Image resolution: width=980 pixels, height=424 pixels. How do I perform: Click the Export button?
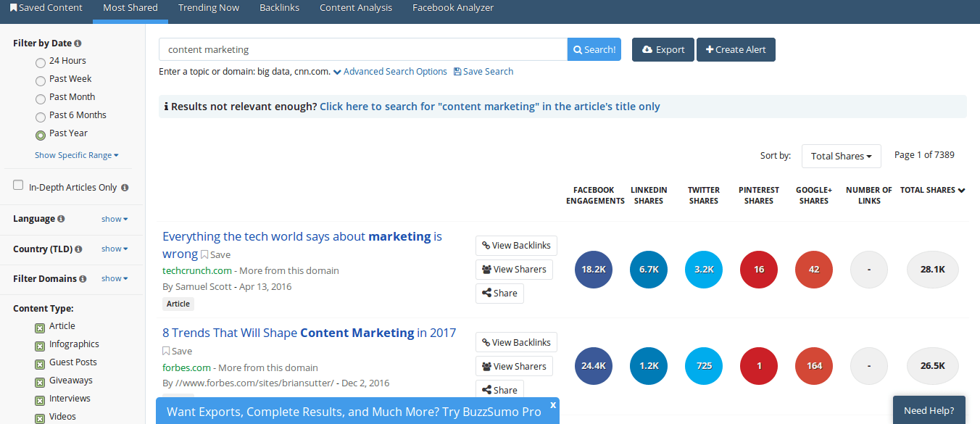click(663, 50)
